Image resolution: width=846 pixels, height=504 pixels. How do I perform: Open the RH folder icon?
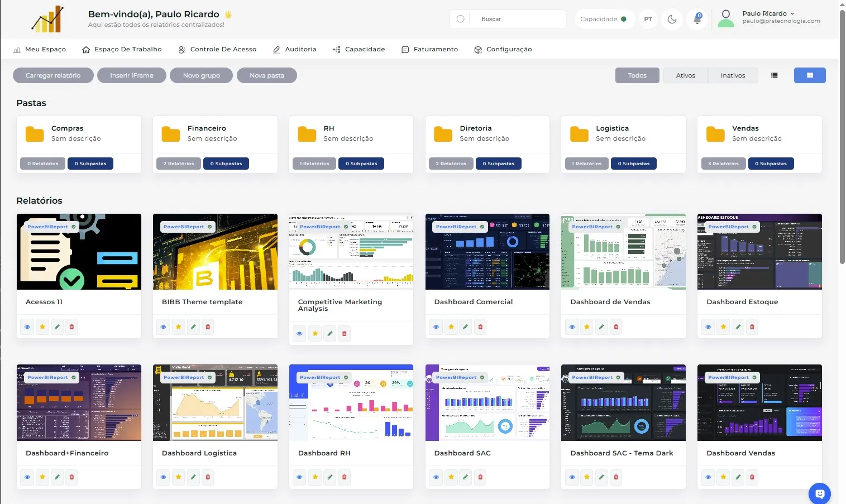pos(306,133)
